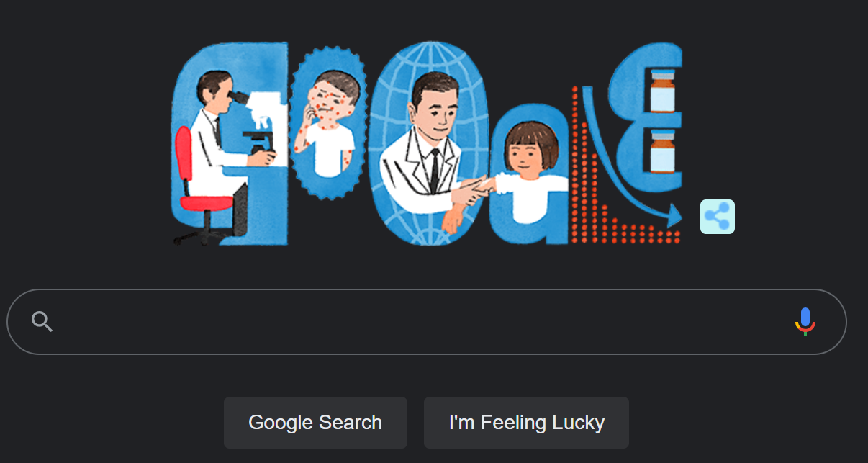Activate the voice search microphone
This screenshot has width=868, height=463.
[x=805, y=322]
